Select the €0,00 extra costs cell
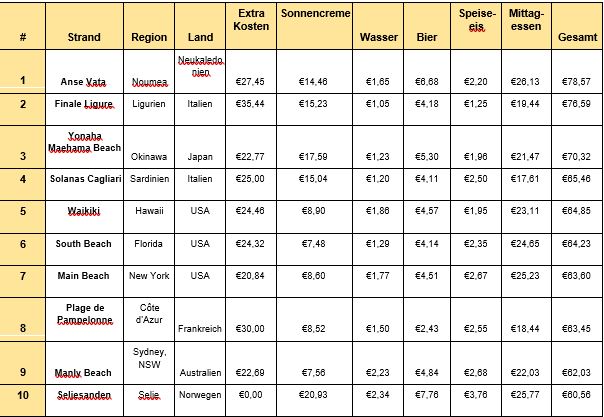This screenshot has width=604, height=417. click(251, 400)
